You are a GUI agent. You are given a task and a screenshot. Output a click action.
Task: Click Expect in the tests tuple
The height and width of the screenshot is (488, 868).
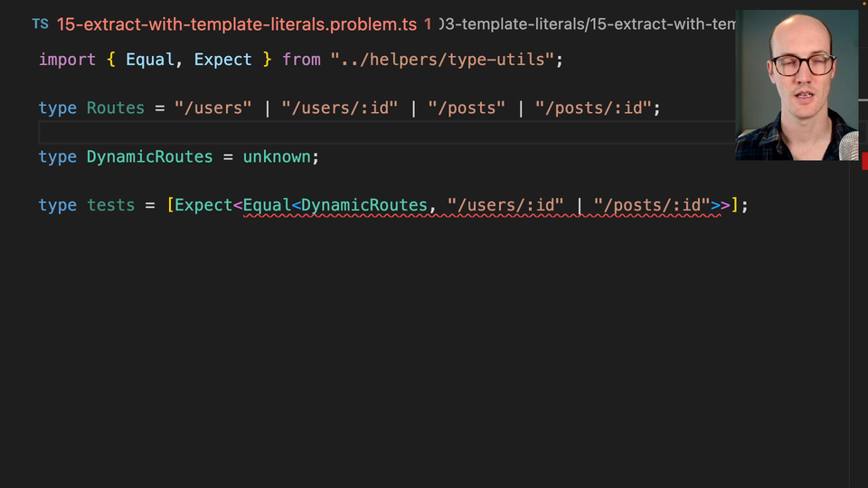pyautogui.click(x=203, y=206)
